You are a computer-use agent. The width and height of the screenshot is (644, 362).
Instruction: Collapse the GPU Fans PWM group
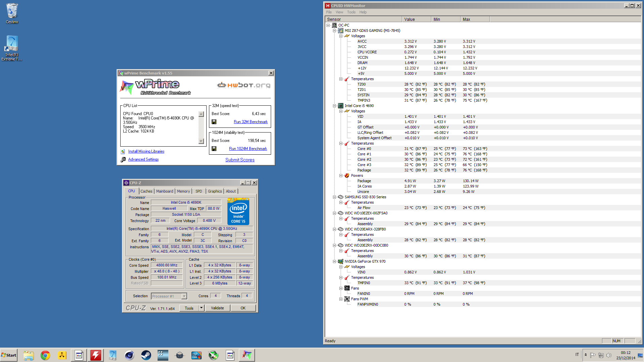pyautogui.click(x=341, y=299)
